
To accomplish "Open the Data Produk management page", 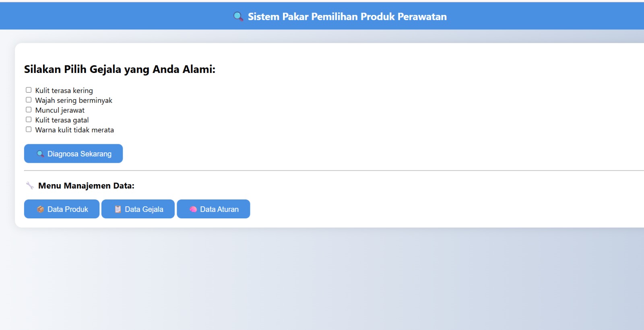I will pos(62,209).
